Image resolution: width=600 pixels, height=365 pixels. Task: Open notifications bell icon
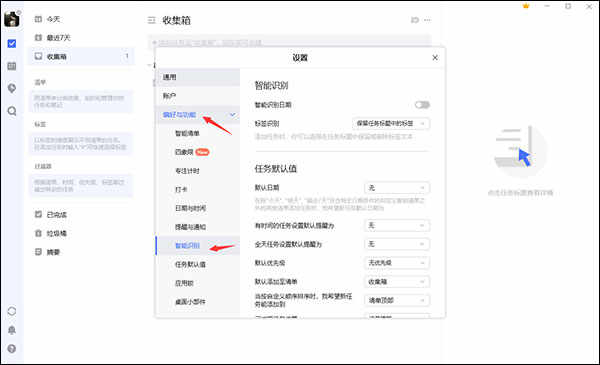coord(12,330)
